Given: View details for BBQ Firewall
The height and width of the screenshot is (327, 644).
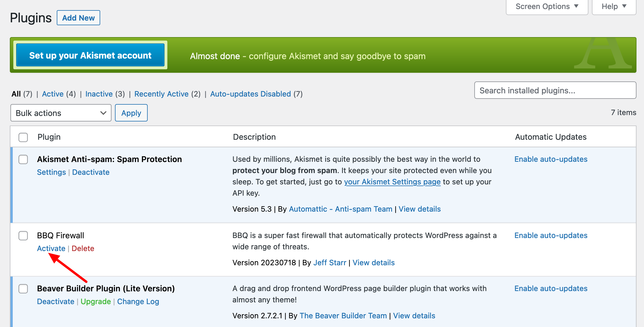Looking at the screenshot, I should tap(374, 263).
